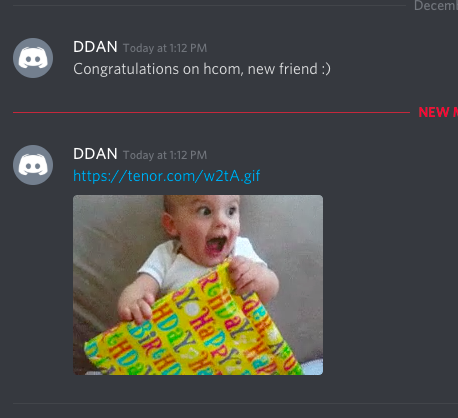The width and height of the screenshot is (458, 418).
Task: Open the baby birthday GIF preview
Action: 198,285
